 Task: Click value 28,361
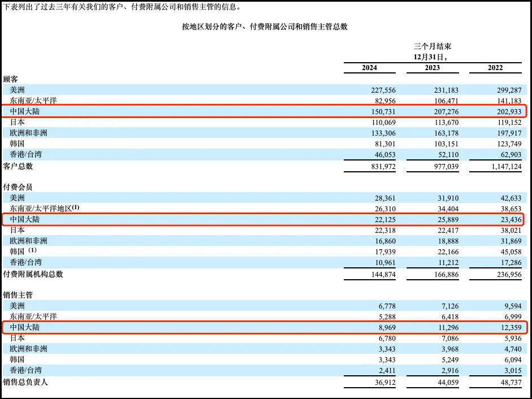click(385, 198)
